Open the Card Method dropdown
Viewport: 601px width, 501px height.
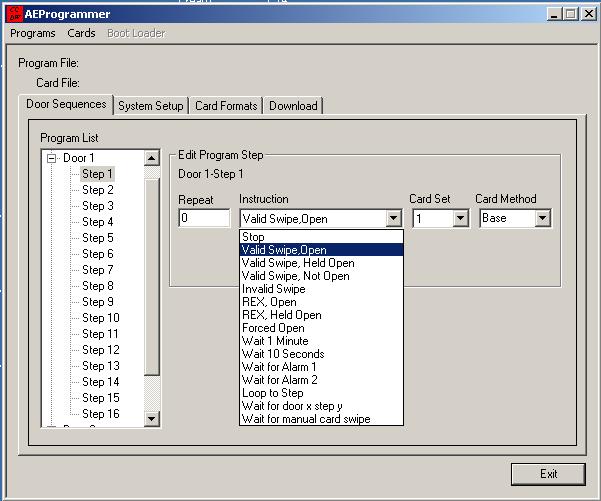[542, 218]
